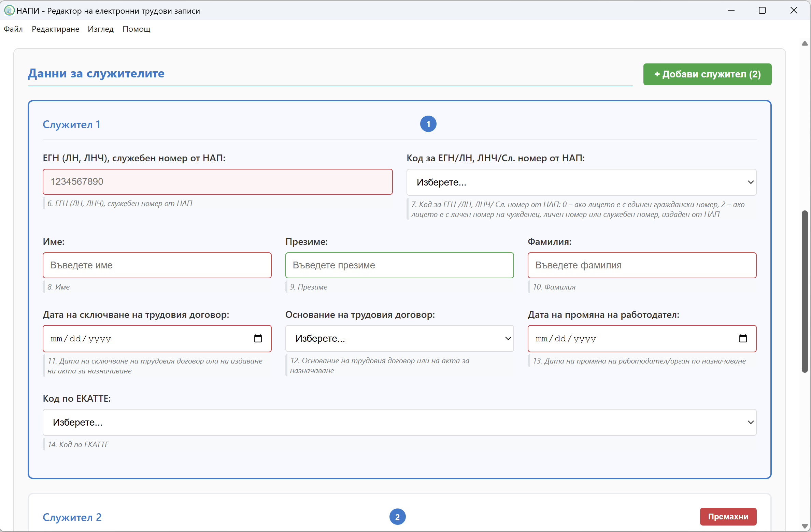Click the scrollbar up arrow
Viewport: 811px width, 532px height.
(805, 43)
